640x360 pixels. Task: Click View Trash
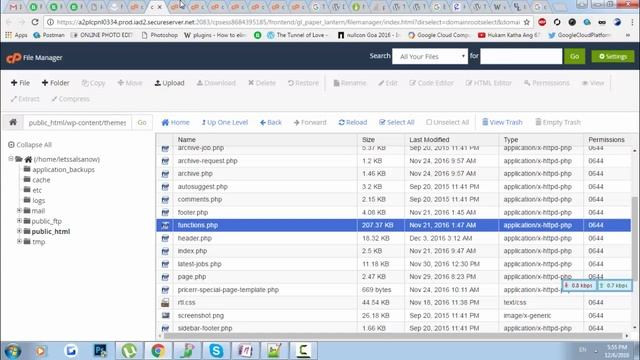point(502,122)
